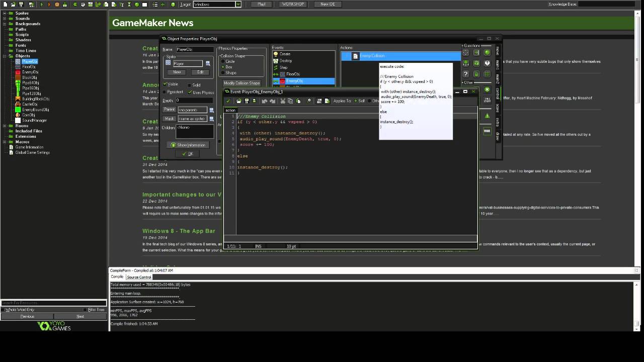Select the Step event

[x=283, y=67]
